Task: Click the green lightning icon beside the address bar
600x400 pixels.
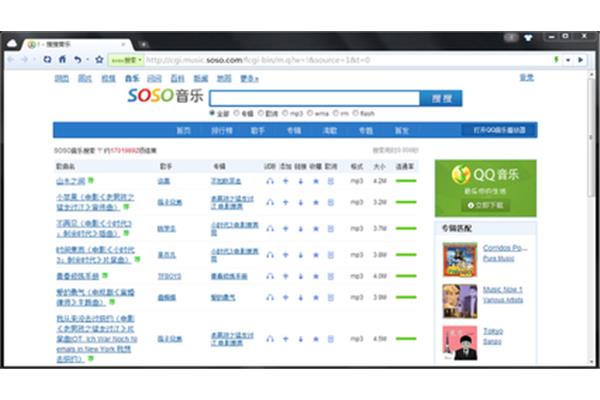Action: (556, 59)
